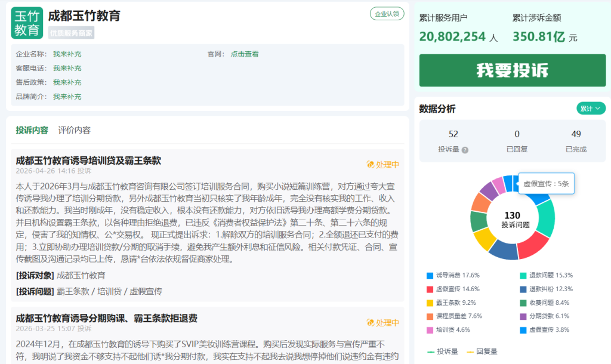Click 我来补充 next to 客服电话

click(67, 68)
